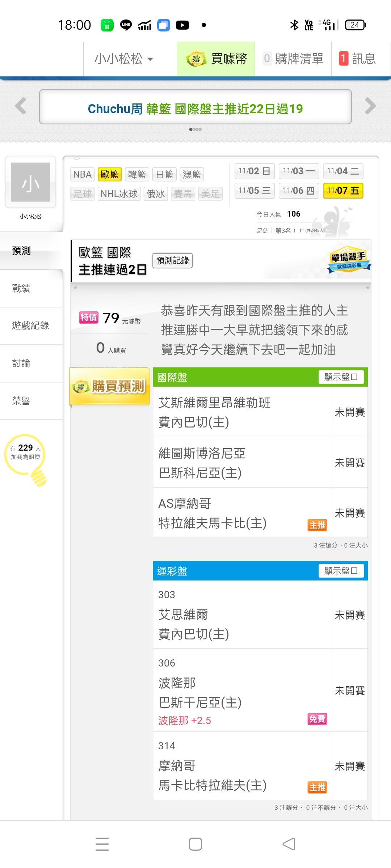Open the 訊息 messages notification badge
Screen dimensions: 391x868
point(344,59)
